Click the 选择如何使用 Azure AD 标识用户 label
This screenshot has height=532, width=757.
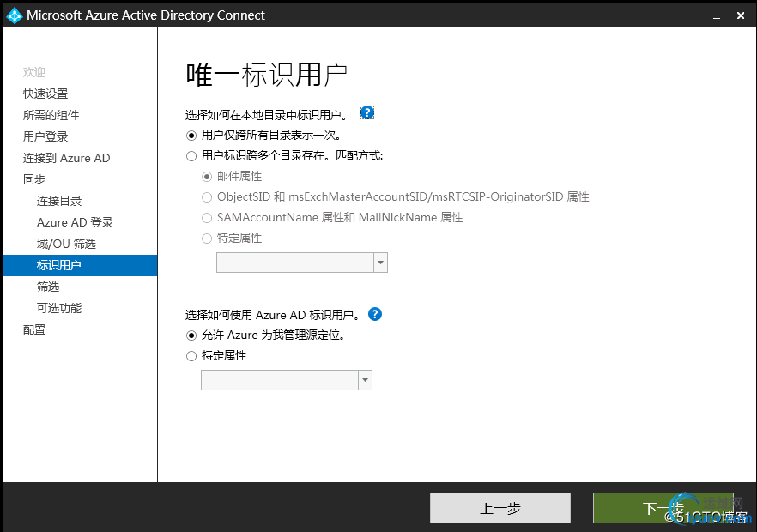pyautogui.click(x=273, y=315)
